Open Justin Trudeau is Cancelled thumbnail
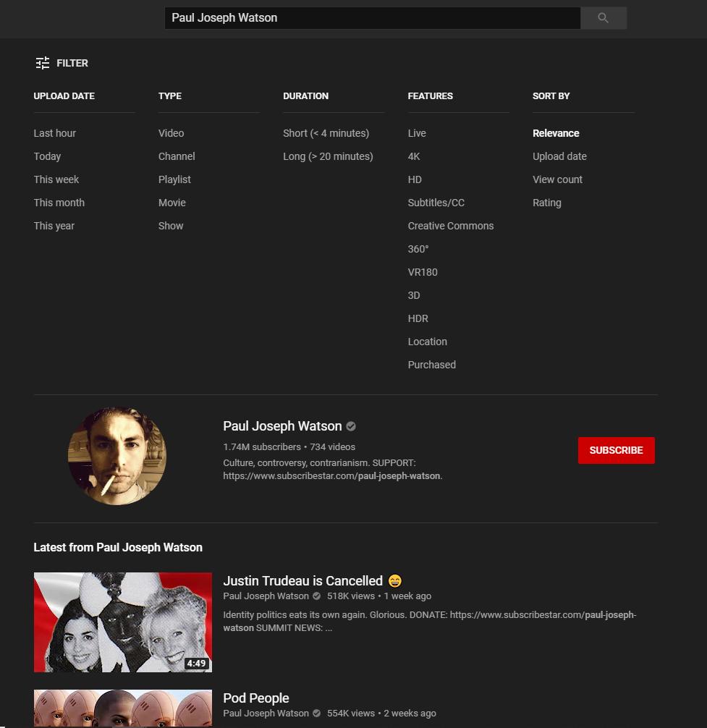The width and height of the screenshot is (707, 728). point(122,622)
